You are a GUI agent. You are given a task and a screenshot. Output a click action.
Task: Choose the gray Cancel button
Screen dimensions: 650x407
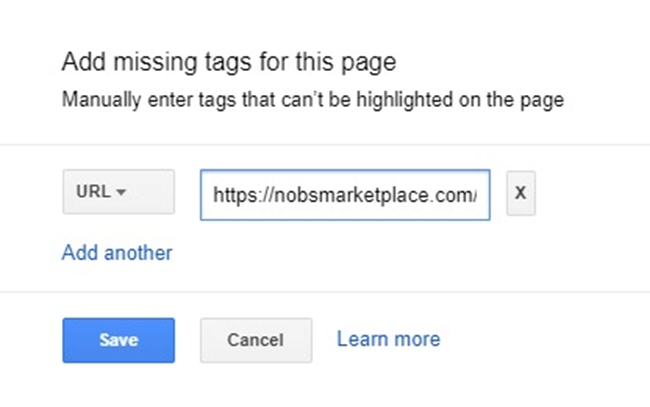click(x=255, y=340)
